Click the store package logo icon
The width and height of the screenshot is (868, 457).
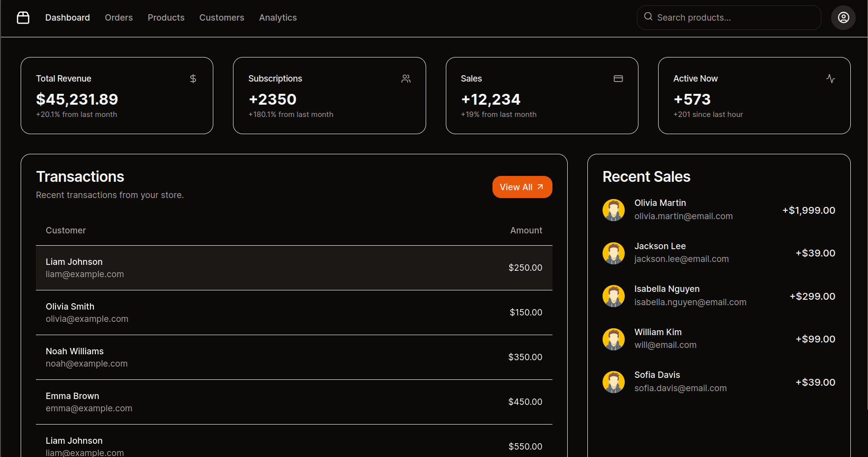click(23, 18)
